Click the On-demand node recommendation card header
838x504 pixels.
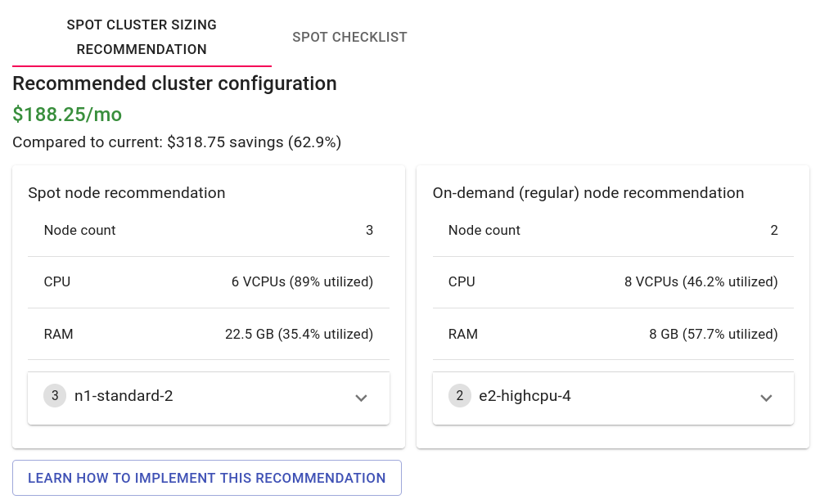[588, 193]
